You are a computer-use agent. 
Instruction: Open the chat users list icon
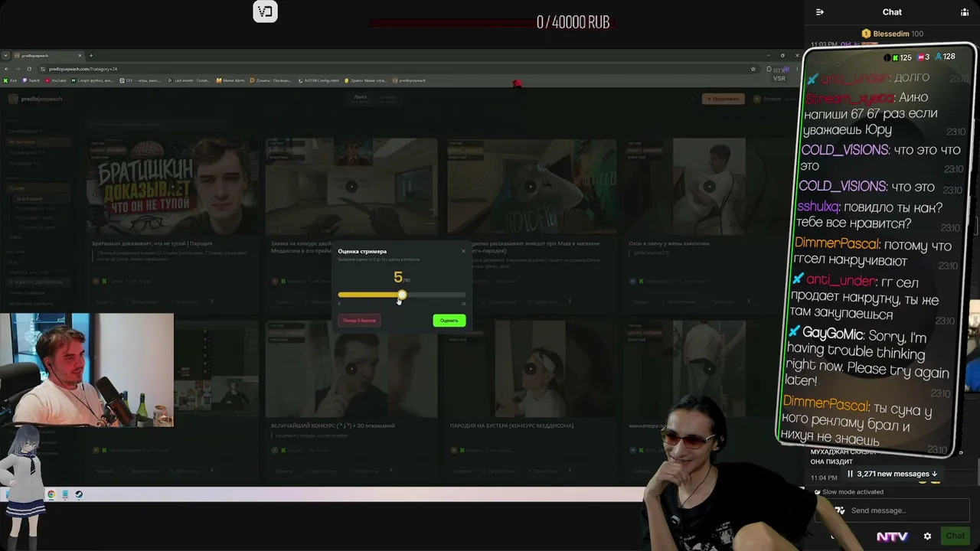(x=965, y=12)
